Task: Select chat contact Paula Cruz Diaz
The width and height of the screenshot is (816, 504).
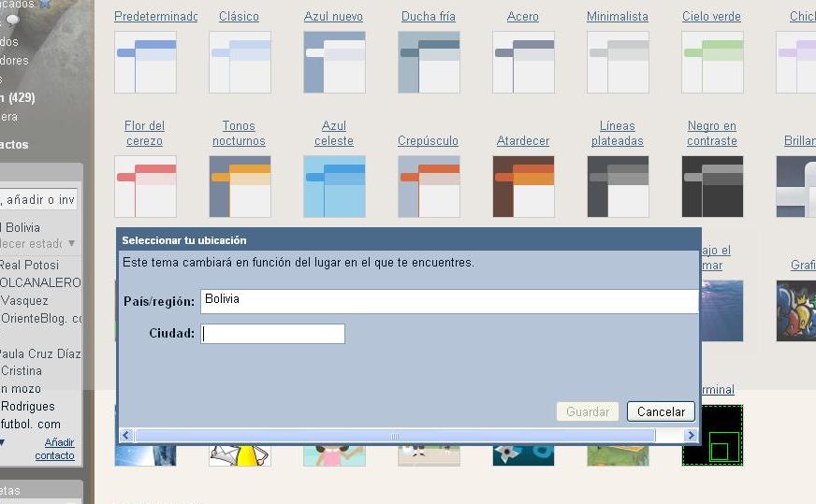Action: click(40, 353)
